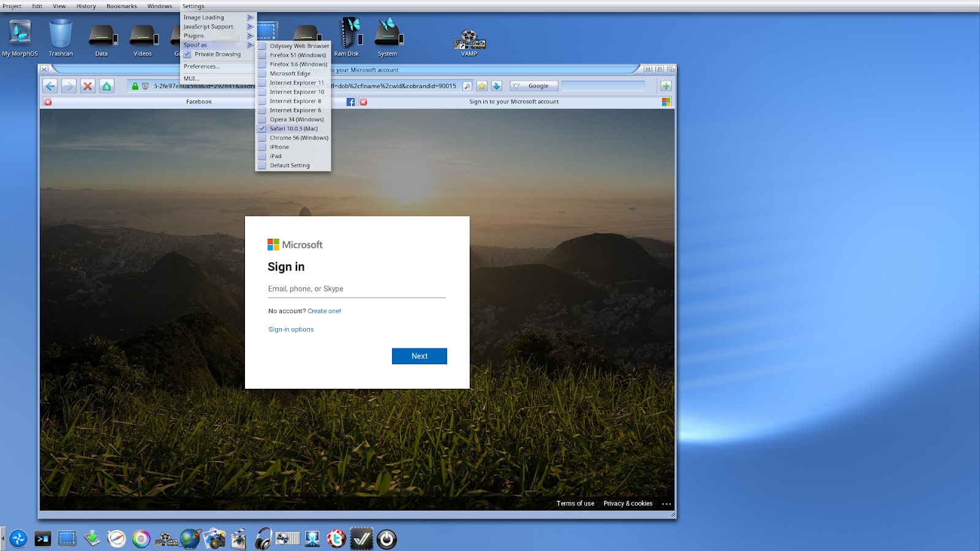Viewport: 980px width, 551px height.
Task: Click the camera photo icon in the dock
Action: tap(214, 539)
